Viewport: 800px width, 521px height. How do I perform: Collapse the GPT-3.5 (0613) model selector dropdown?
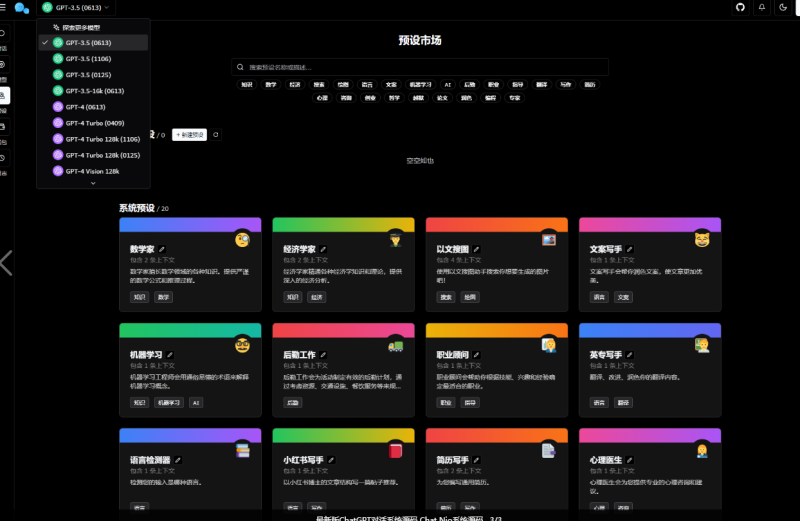point(76,8)
